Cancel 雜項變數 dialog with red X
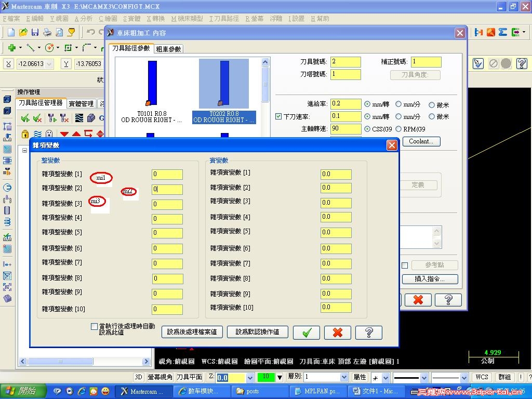This screenshot has height=399, width=532. 338,332
